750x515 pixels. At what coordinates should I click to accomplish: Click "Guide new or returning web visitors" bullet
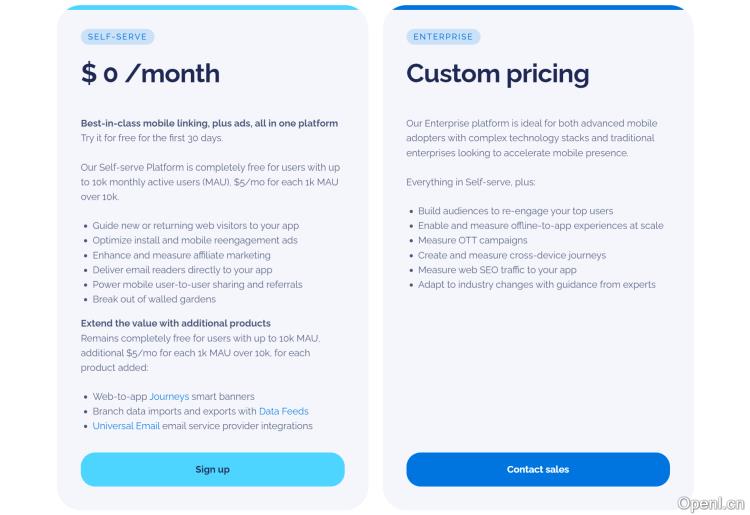(x=196, y=226)
